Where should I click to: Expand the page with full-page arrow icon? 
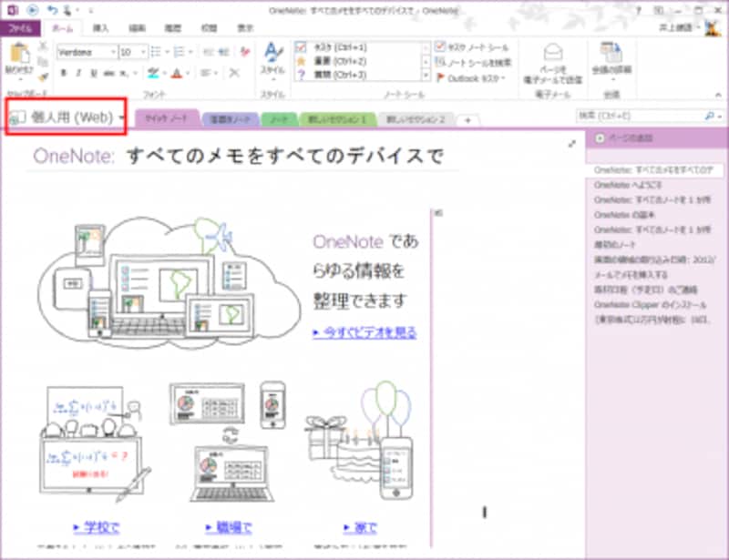pos(572,144)
